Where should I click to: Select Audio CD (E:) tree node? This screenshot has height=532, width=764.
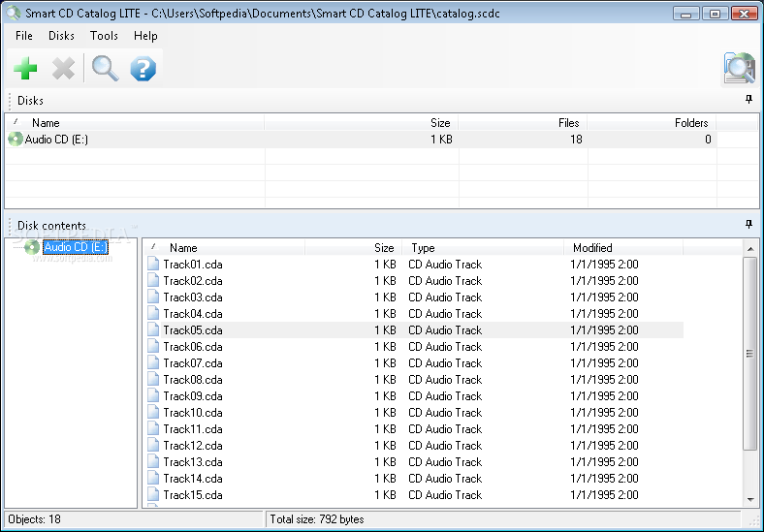[76, 247]
